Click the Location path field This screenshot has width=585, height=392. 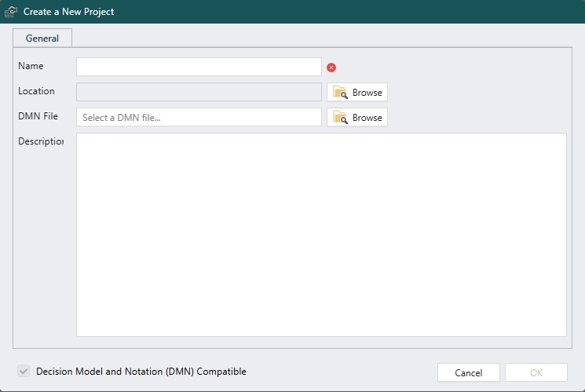click(x=199, y=92)
